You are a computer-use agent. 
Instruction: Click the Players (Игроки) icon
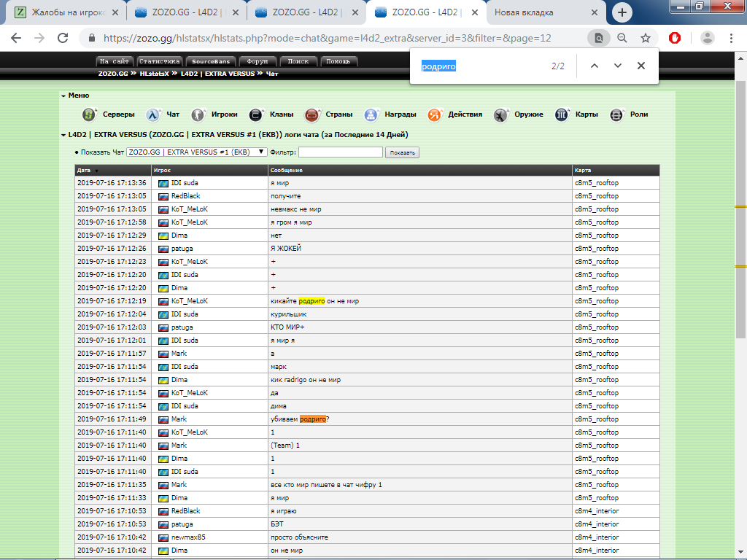click(198, 114)
